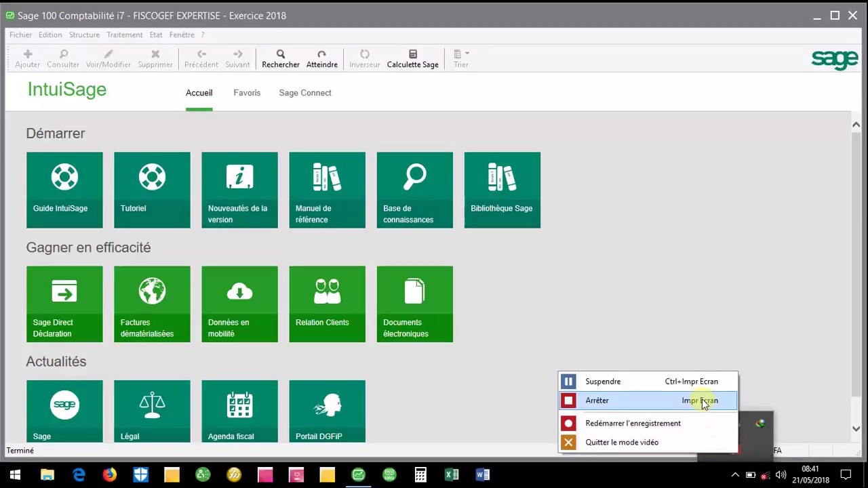Image resolution: width=868 pixels, height=488 pixels.
Task: Open the taskbar calculator app
Action: pyautogui.click(x=420, y=474)
